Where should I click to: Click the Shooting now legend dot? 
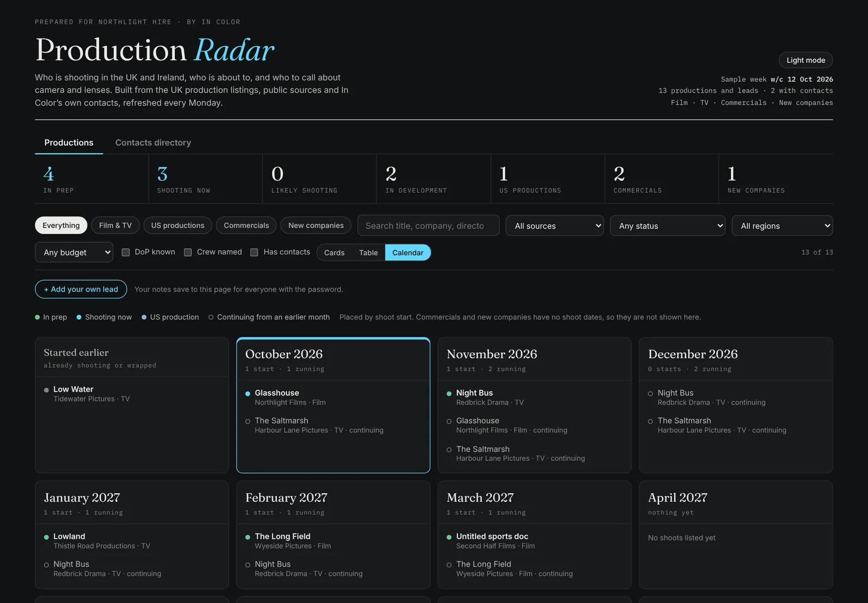79,318
